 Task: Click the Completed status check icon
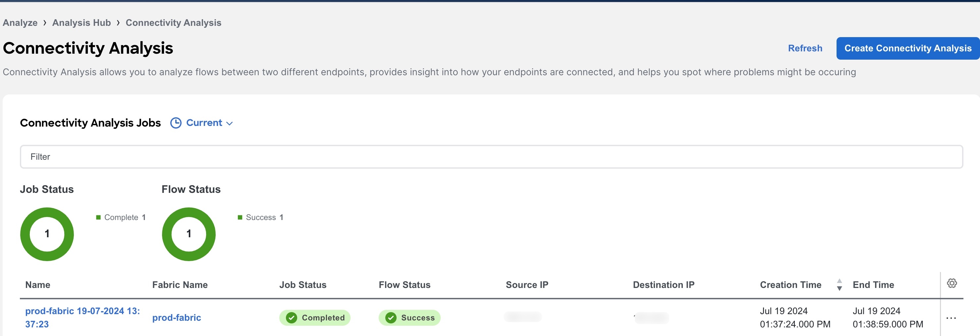click(x=292, y=318)
